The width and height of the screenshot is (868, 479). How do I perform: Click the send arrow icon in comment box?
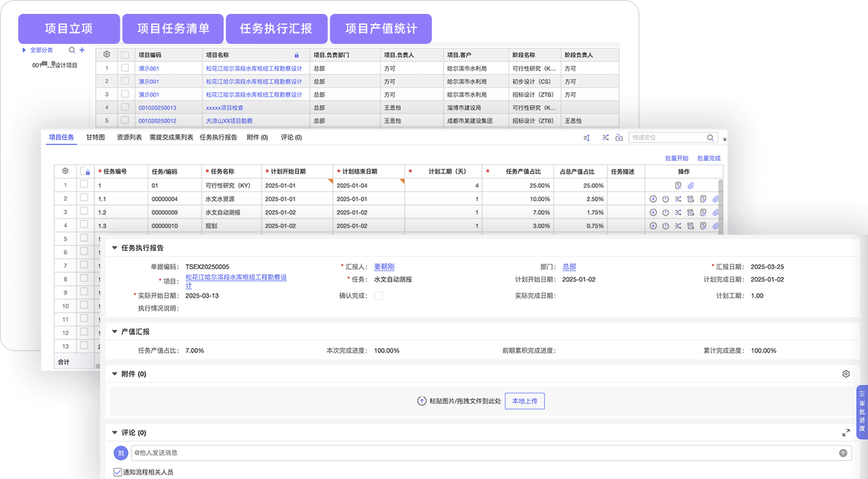click(x=844, y=453)
